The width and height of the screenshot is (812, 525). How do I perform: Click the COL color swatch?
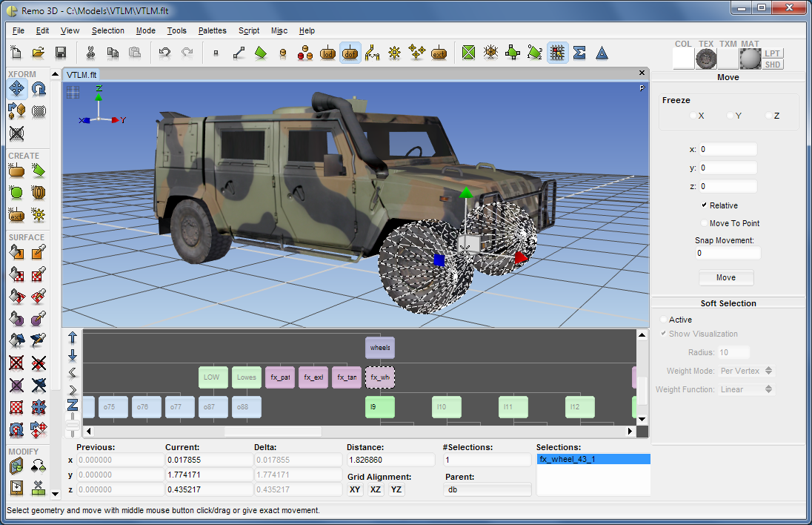click(683, 59)
